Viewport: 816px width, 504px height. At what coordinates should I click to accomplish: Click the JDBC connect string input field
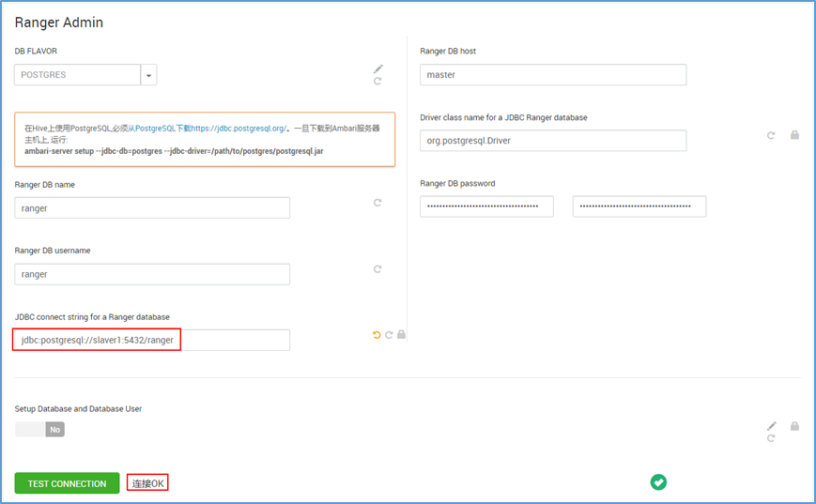[152, 340]
